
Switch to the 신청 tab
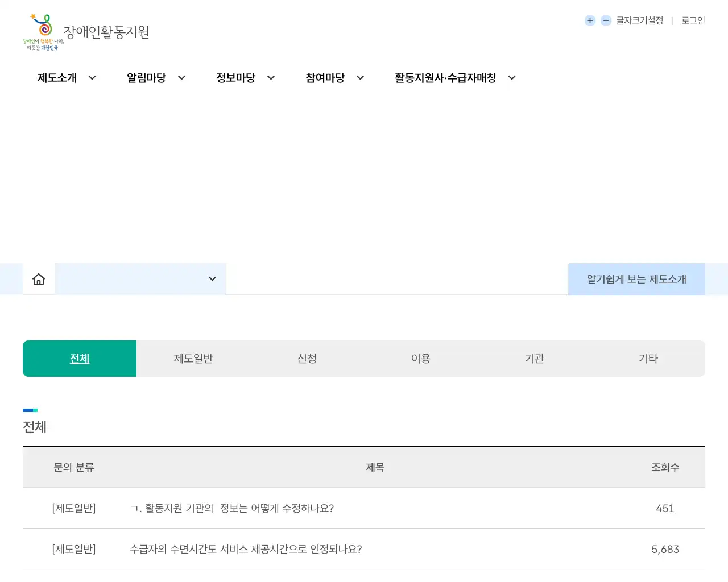click(x=307, y=358)
